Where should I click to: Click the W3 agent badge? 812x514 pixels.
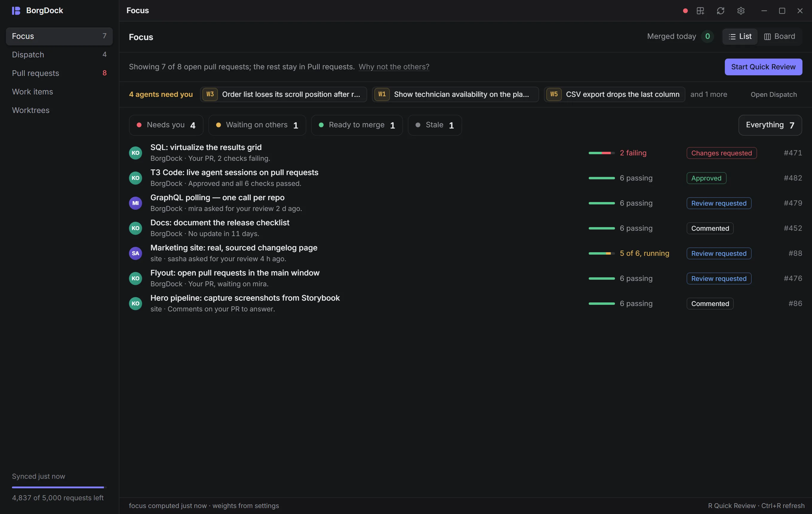(210, 94)
